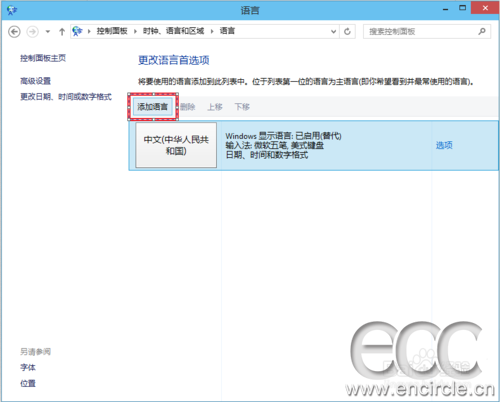Click the Back navigation arrow

[14, 32]
